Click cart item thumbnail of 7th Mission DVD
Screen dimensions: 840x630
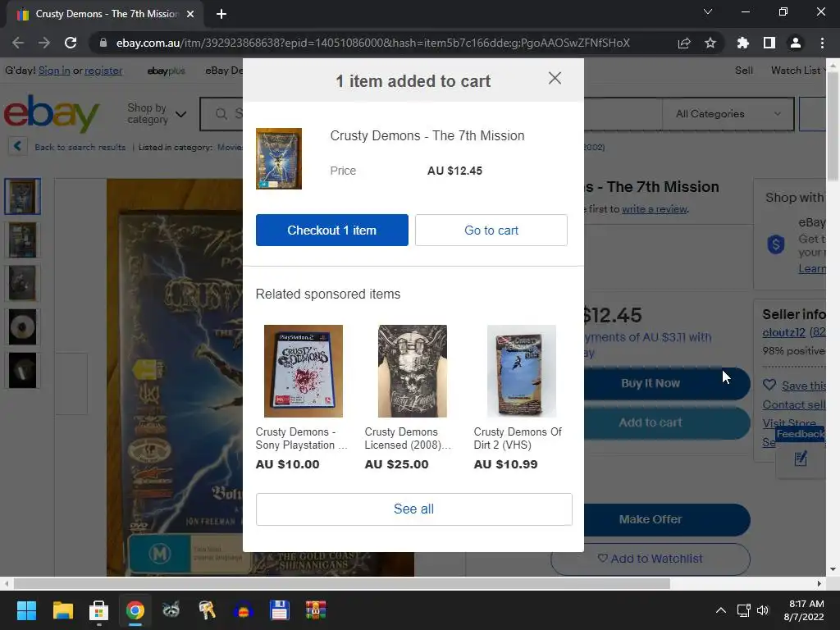click(x=279, y=158)
